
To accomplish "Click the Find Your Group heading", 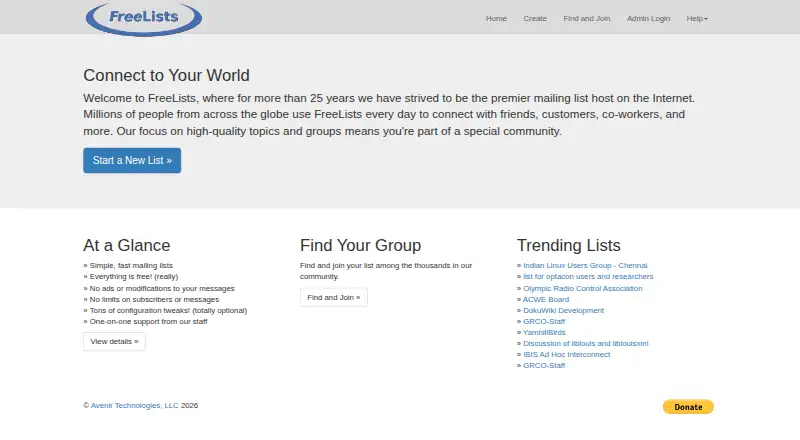I will [x=360, y=246].
